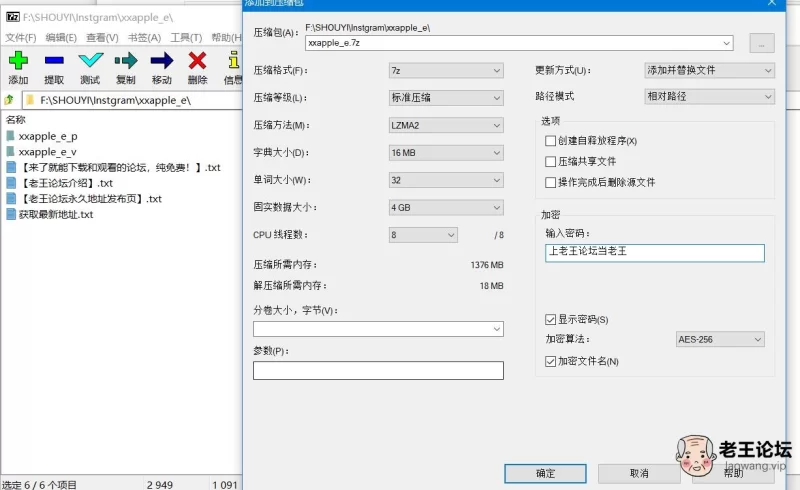Open the 分卷大小 combo box
The height and width of the screenshot is (490, 800).
coord(378,329)
